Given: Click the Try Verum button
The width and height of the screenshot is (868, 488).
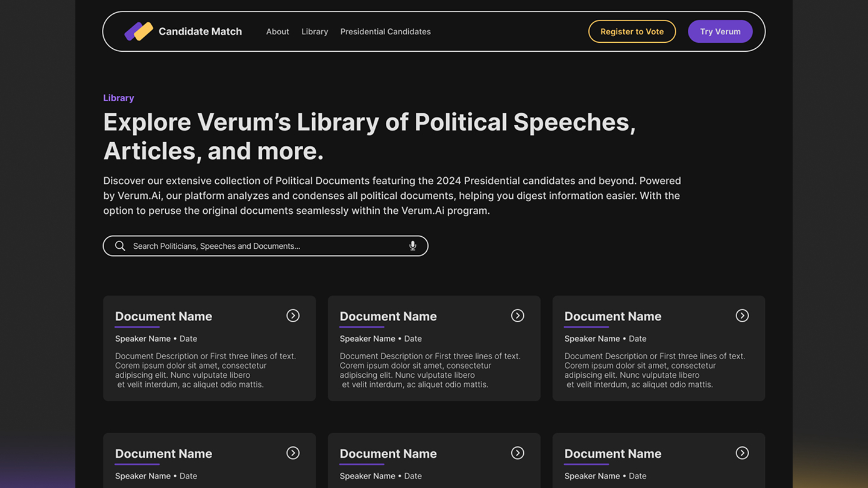Looking at the screenshot, I should [720, 31].
